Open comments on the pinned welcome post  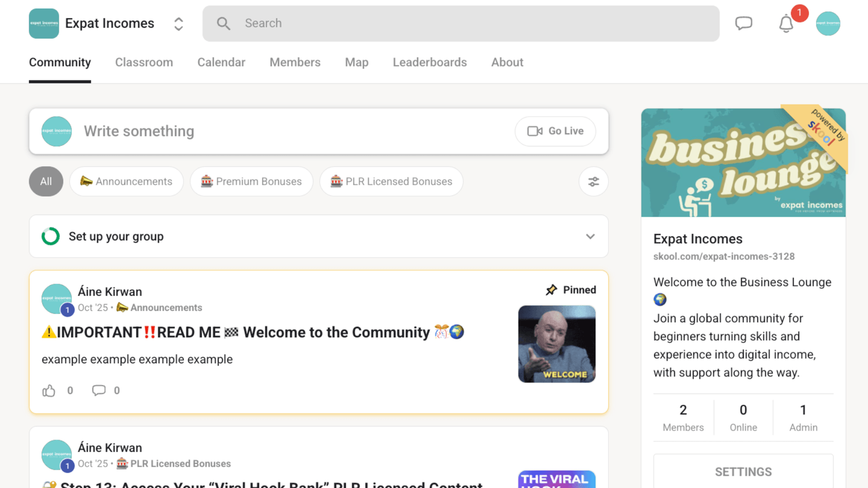coord(99,391)
